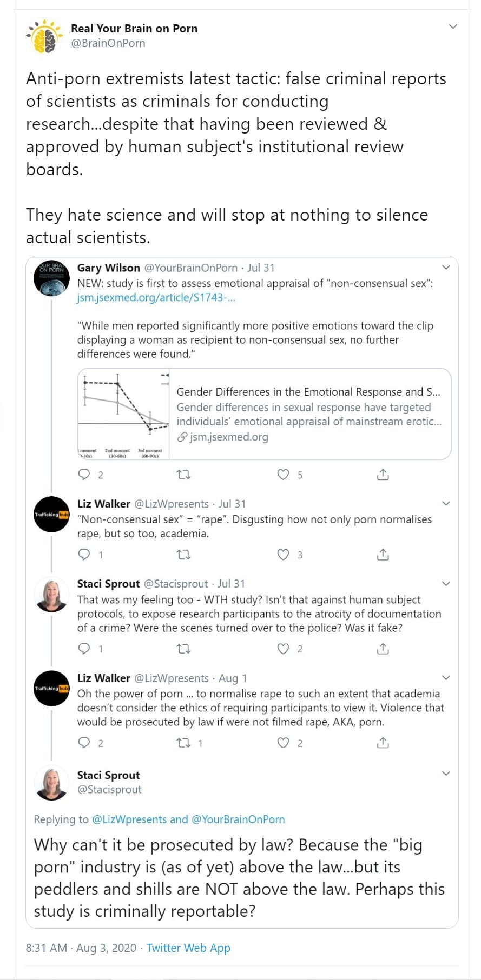The image size is (481, 980).
Task: Open Real Your Brain on Porn tweet menu chevron
Action: coord(453,26)
